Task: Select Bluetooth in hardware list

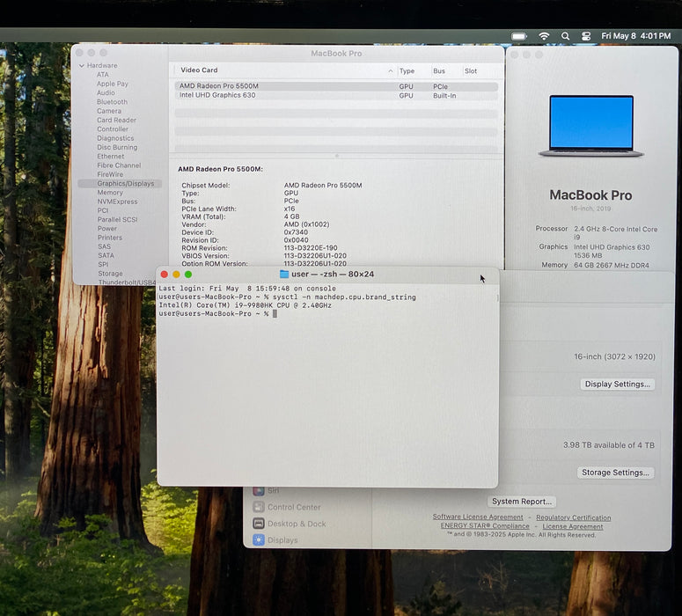Action: point(113,102)
